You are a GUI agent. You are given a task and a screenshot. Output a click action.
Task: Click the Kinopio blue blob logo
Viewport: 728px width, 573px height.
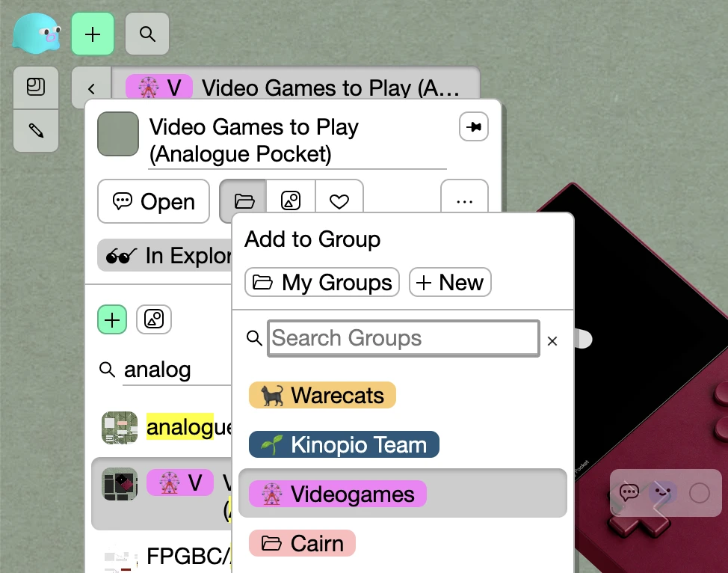(37, 34)
